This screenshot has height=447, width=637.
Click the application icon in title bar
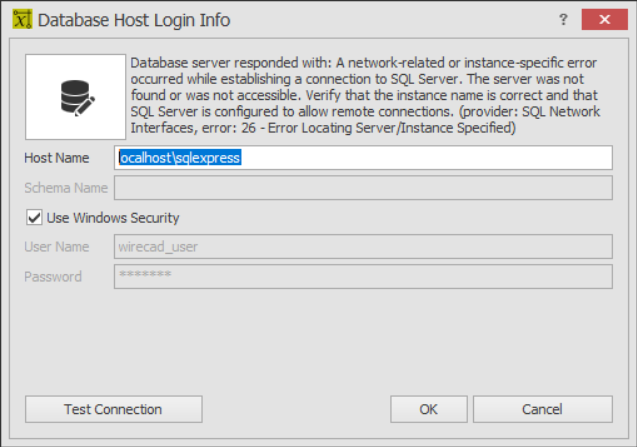pyautogui.click(x=20, y=18)
